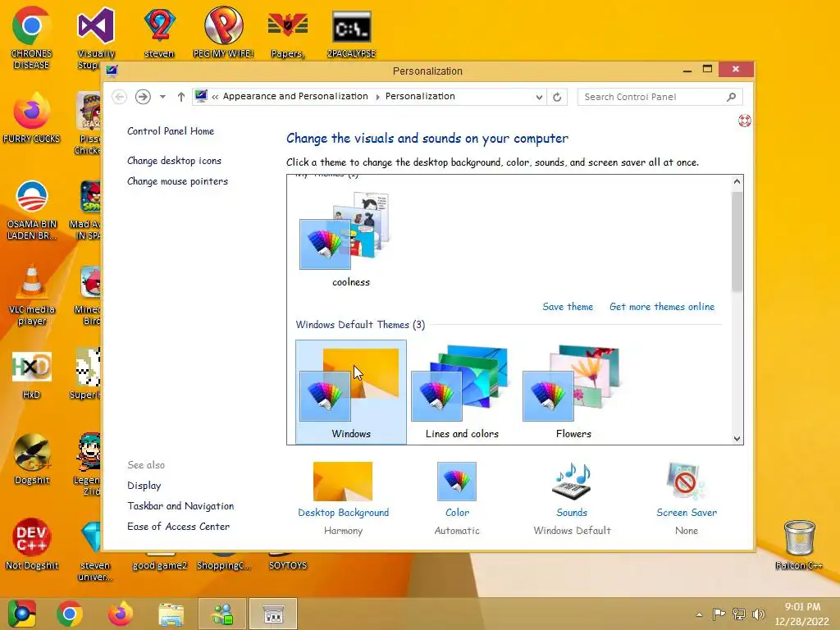Select the Flowers theme
The height and width of the screenshot is (630, 840).
573,391
